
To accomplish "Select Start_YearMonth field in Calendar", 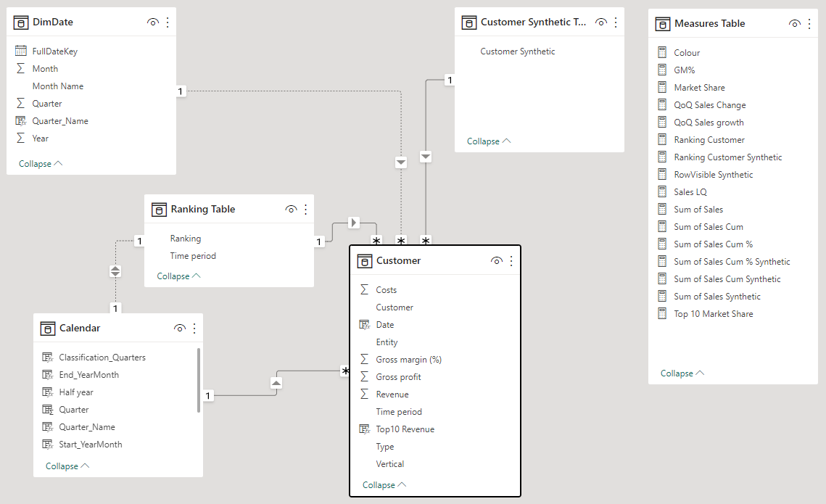I will point(91,445).
